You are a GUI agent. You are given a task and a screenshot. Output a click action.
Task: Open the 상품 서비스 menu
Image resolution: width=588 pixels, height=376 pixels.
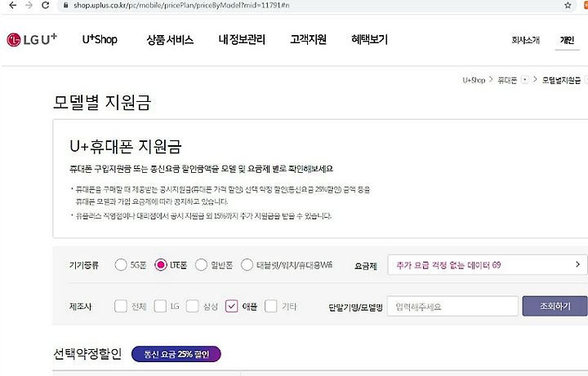pyautogui.click(x=170, y=40)
